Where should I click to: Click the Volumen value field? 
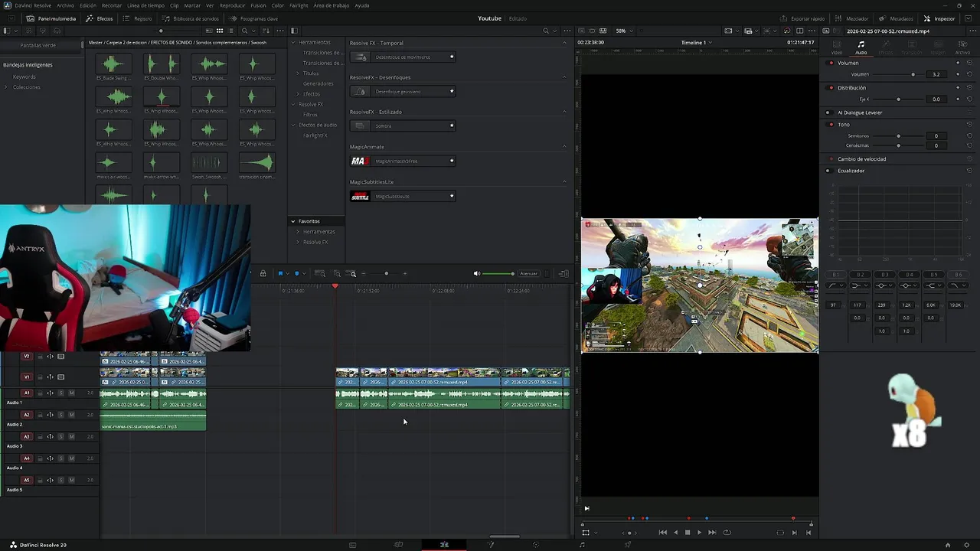936,74
